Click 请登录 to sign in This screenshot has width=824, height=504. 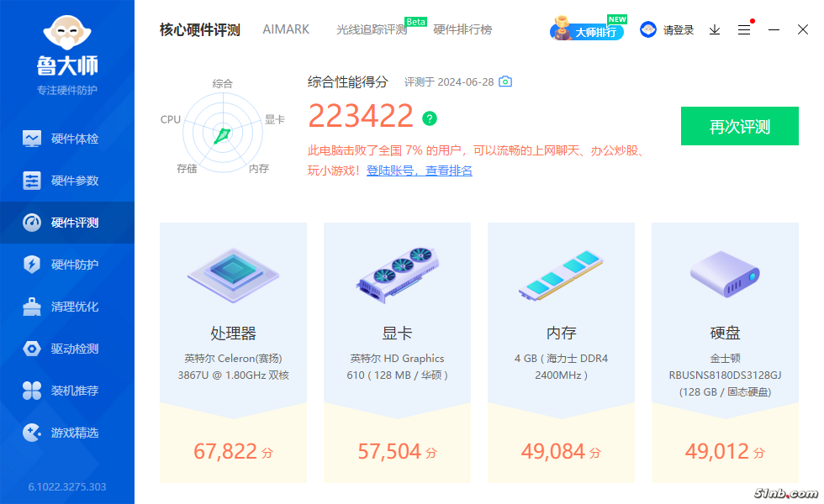coord(678,30)
